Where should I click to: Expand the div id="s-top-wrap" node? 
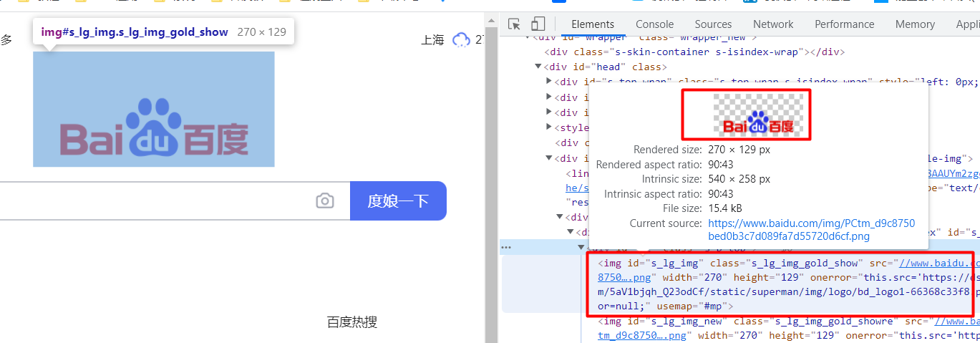[549, 82]
